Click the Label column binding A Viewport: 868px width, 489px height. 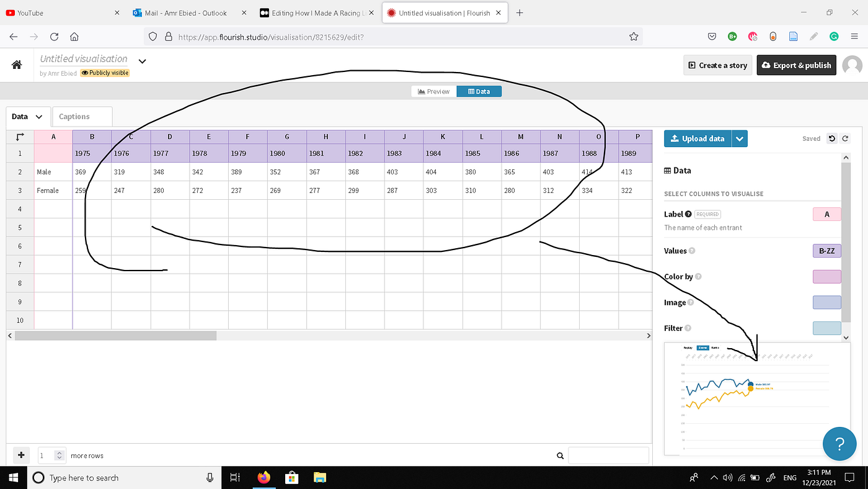pos(826,214)
